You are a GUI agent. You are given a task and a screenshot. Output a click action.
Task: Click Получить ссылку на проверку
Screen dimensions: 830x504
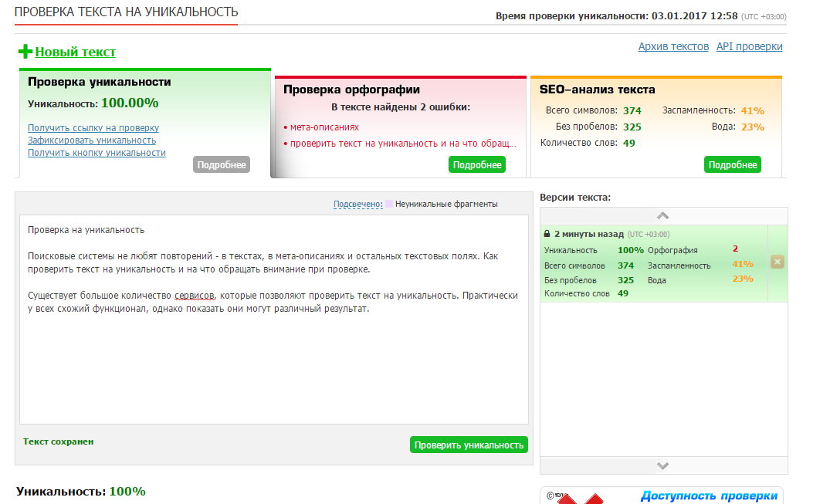click(x=93, y=128)
